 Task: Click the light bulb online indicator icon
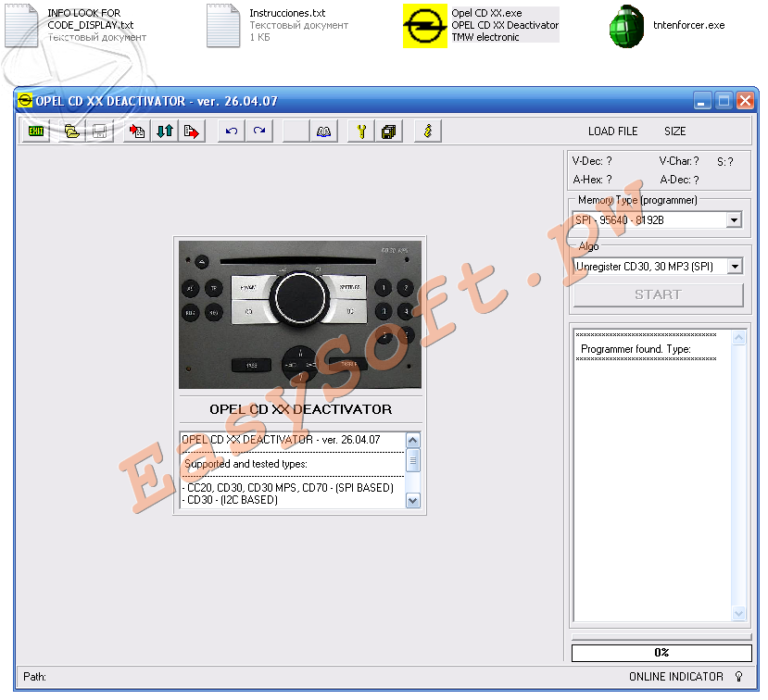[738, 677]
